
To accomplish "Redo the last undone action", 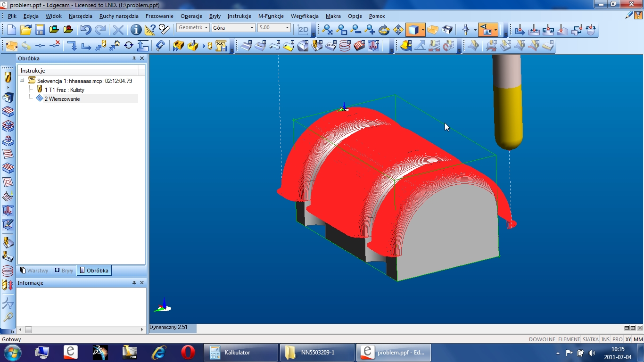I will click(x=100, y=30).
